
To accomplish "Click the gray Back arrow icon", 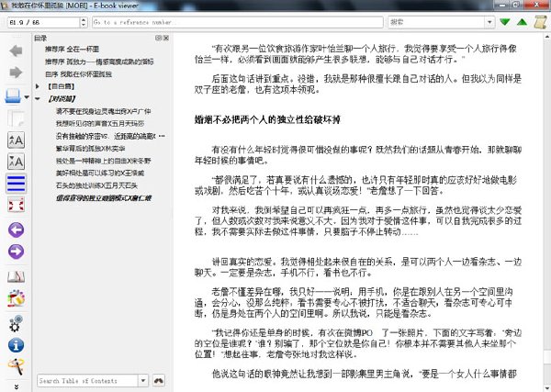I will pyautogui.click(x=16, y=50).
